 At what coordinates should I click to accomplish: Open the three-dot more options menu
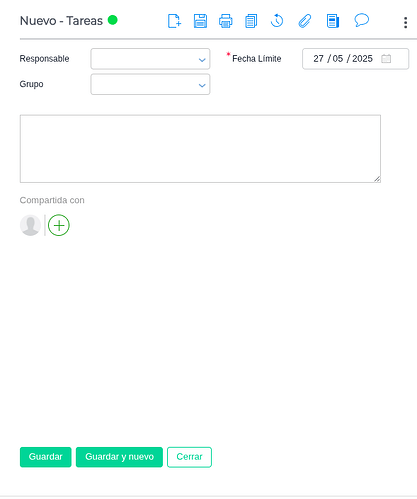(405, 23)
